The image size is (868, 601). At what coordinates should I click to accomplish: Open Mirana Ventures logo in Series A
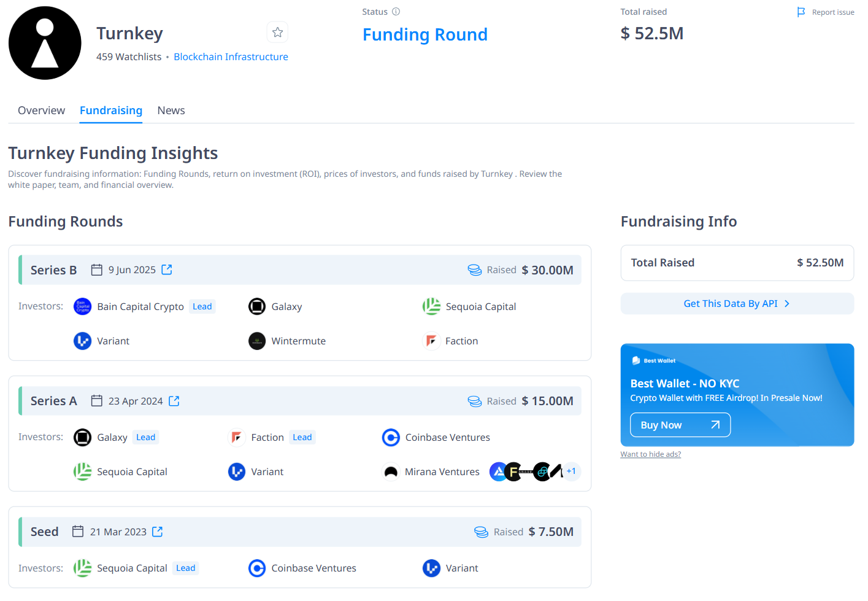391,471
